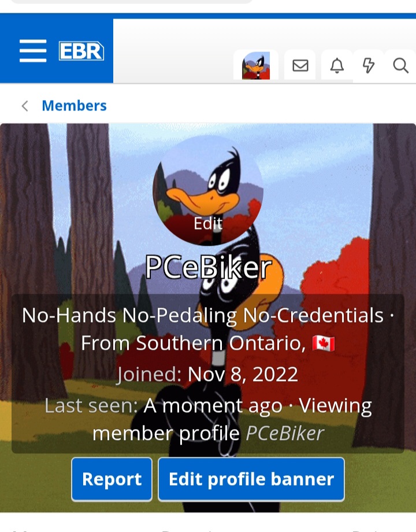416x532 pixels.
Task: Click the PCeBiker username heading
Action: point(208,267)
